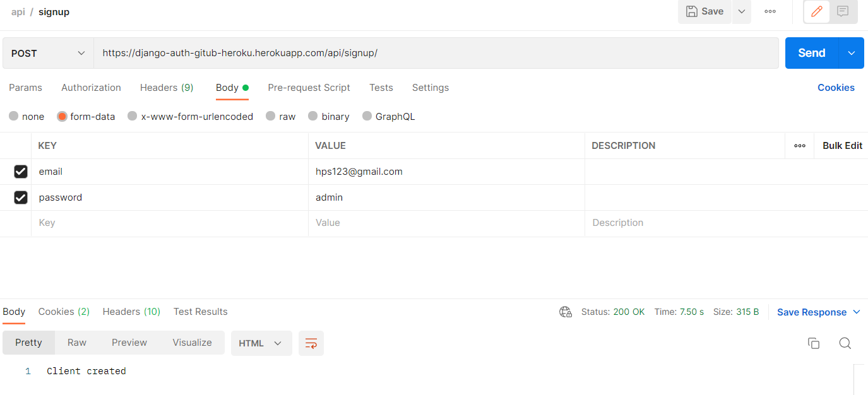
Task: Open the Cookies manager link
Action: (836, 87)
